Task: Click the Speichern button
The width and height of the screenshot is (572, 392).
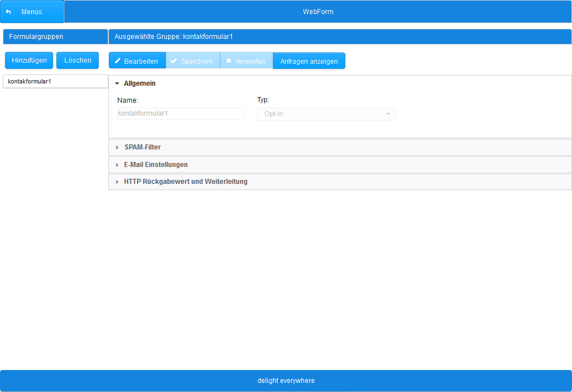Action: 193,60
